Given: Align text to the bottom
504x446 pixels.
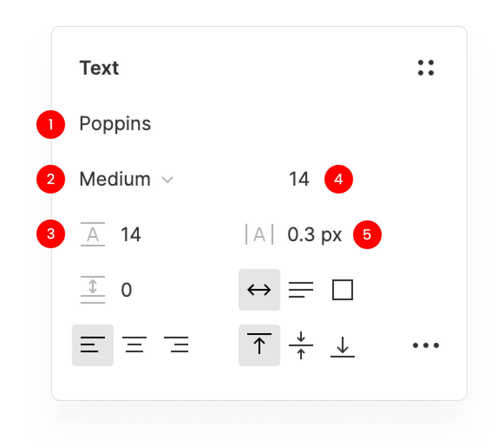Looking at the screenshot, I should [343, 345].
